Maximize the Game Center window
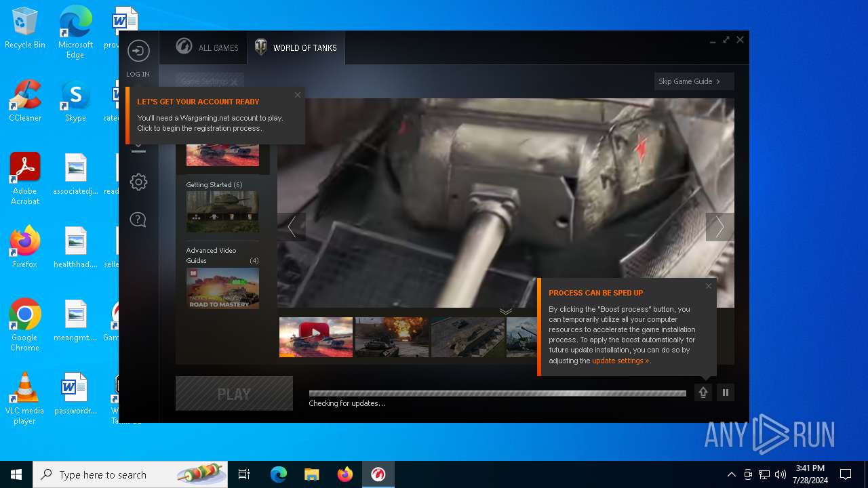Viewport: 868px width, 488px height. 726,40
